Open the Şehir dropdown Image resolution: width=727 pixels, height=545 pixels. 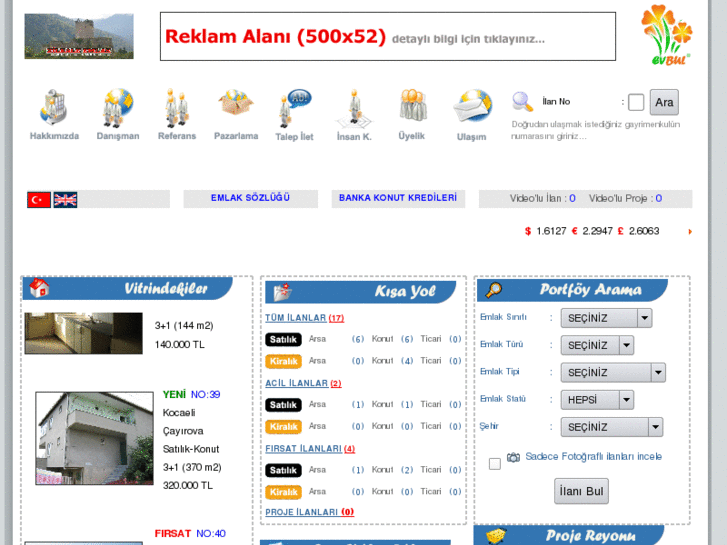tap(612, 427)
